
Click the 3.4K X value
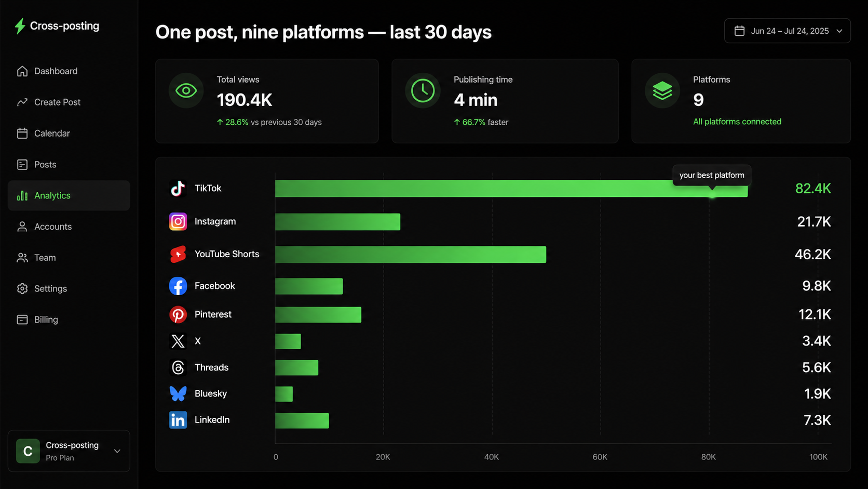coord(817,341)
